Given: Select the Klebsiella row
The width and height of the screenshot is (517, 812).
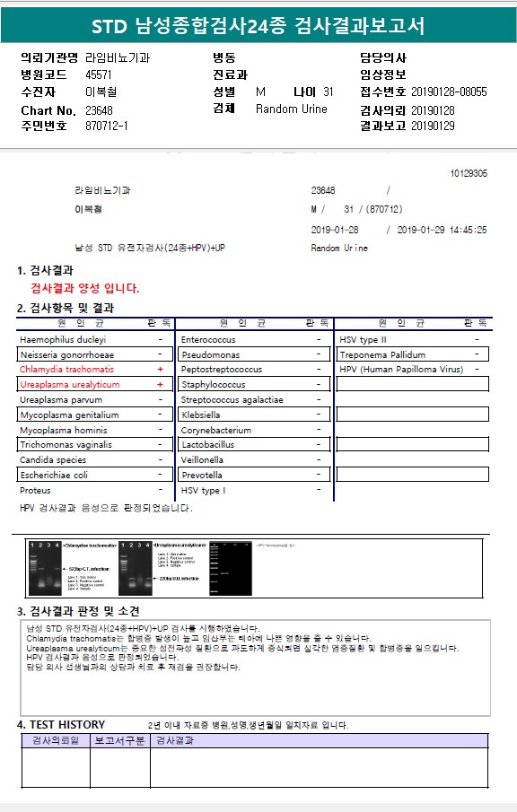Looking at the screenshot, I should (254, 415).
